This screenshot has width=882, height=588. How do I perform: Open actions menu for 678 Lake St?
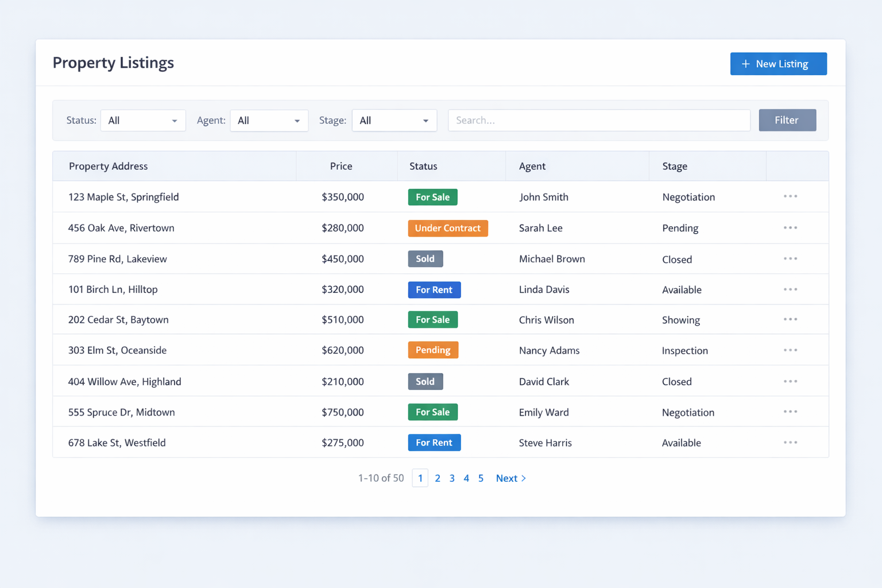point(790,442)
